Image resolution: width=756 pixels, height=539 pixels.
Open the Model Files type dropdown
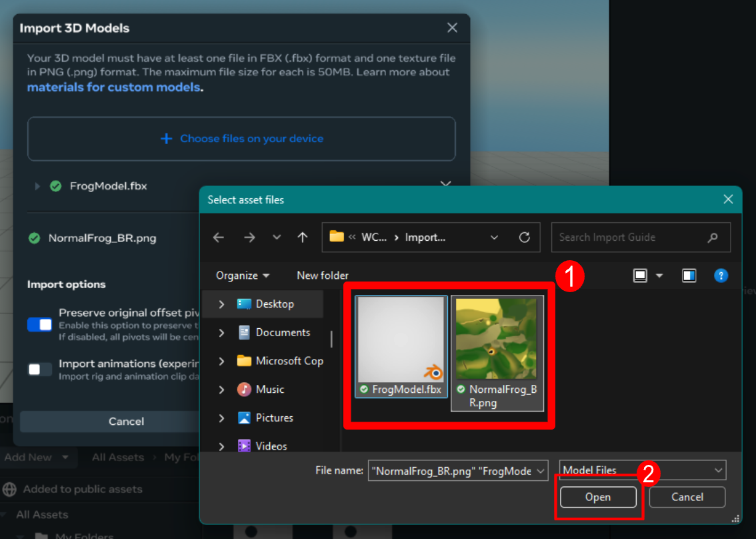click(643, 470)
